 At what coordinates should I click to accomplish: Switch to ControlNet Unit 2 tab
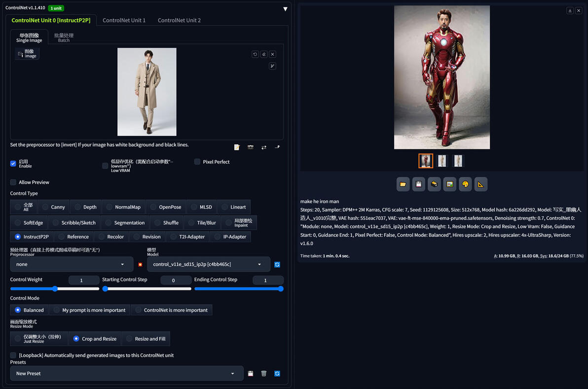[x=179, y=20]
